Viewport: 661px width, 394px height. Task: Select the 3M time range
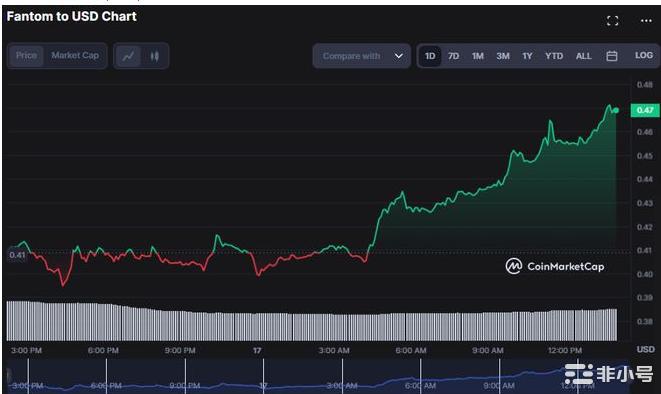click(x=502, y=56)
